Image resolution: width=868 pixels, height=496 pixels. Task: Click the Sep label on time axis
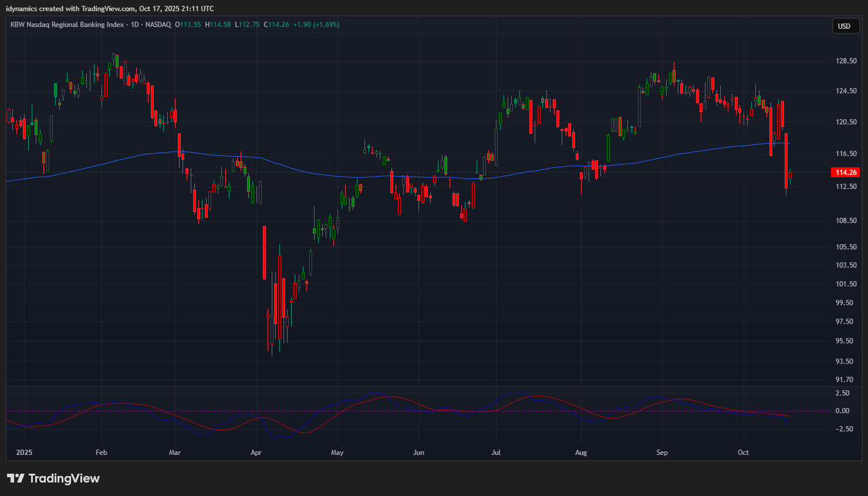pos(662,453)
